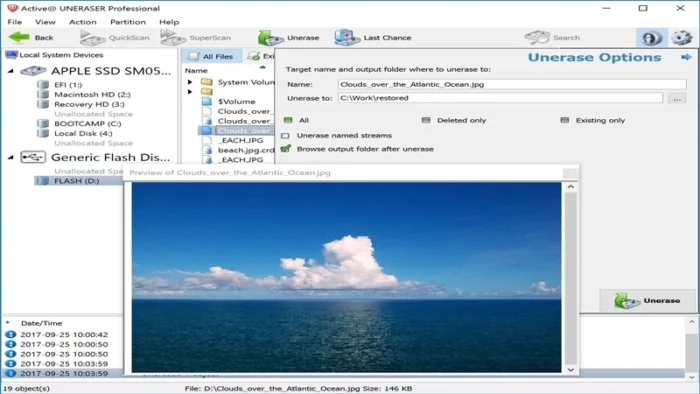
Task: Click the preview scrollbar down arrow
Action: click(x=571, y=370)
